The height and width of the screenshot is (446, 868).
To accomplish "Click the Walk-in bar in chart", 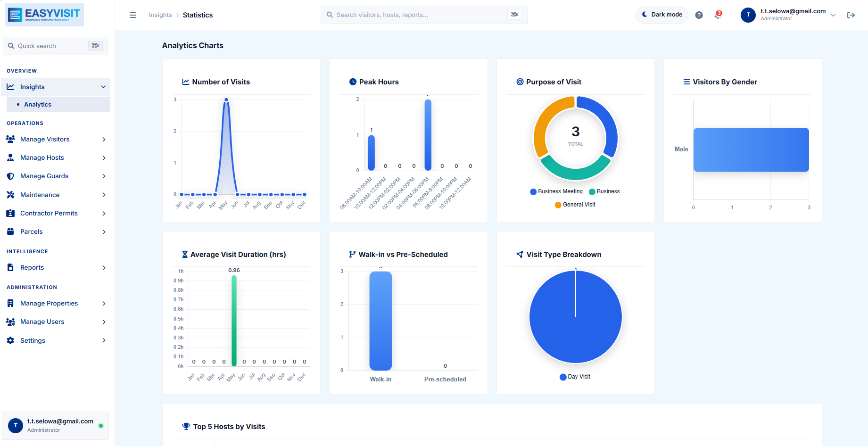I will [x=380, y=321].
